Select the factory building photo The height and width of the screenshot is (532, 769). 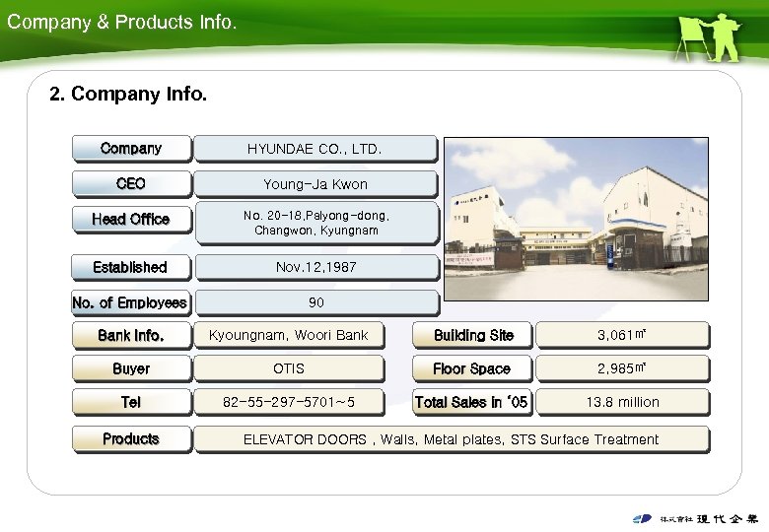tap(576, 219)
